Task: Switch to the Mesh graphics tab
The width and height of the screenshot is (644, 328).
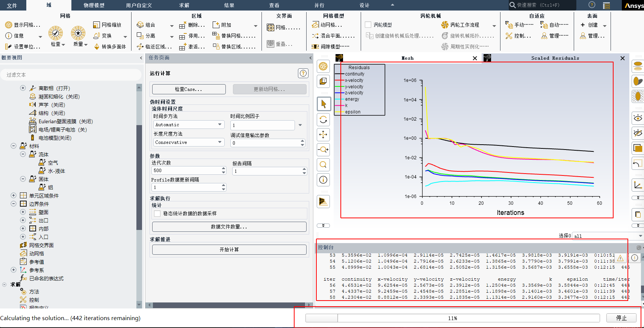Action: pos(407,58)
